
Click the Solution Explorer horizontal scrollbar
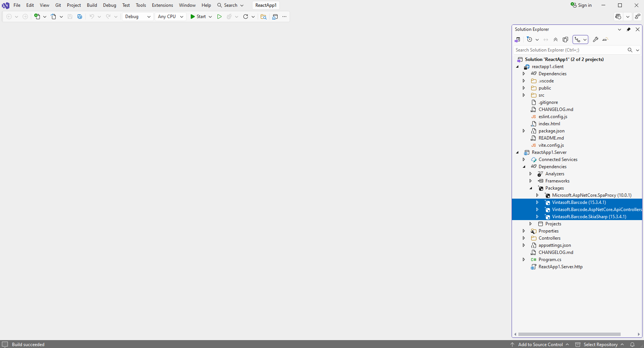point(569,334)
